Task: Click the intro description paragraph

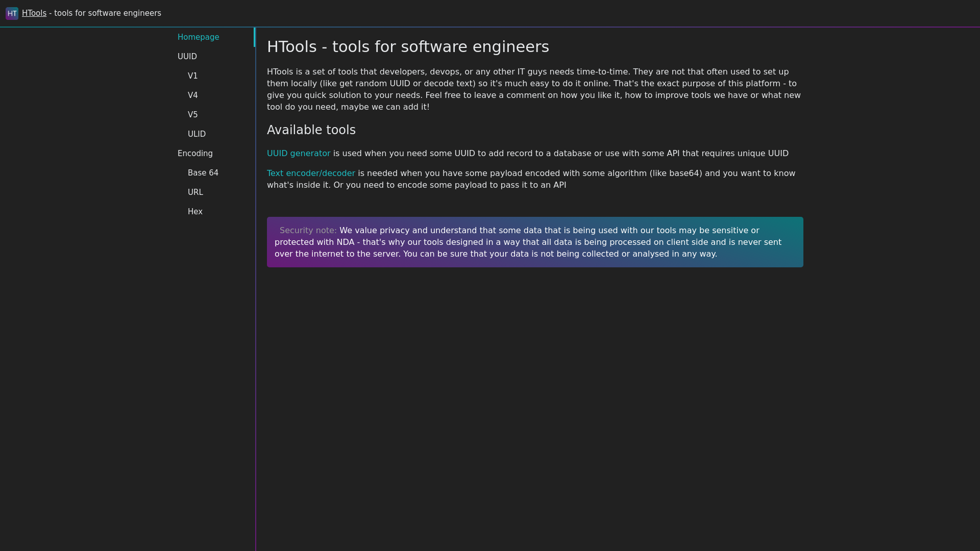Action: point(533,89)
